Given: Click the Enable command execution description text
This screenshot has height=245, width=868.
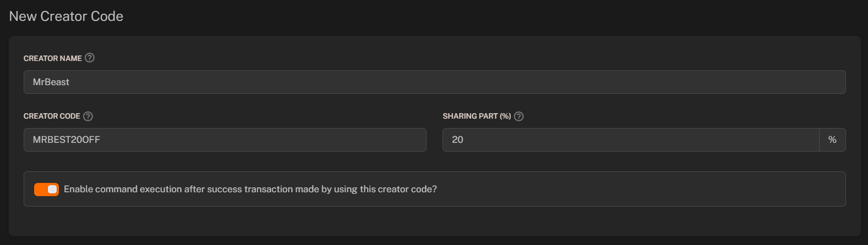Looking at the screenshot, I should coord(250,189).
